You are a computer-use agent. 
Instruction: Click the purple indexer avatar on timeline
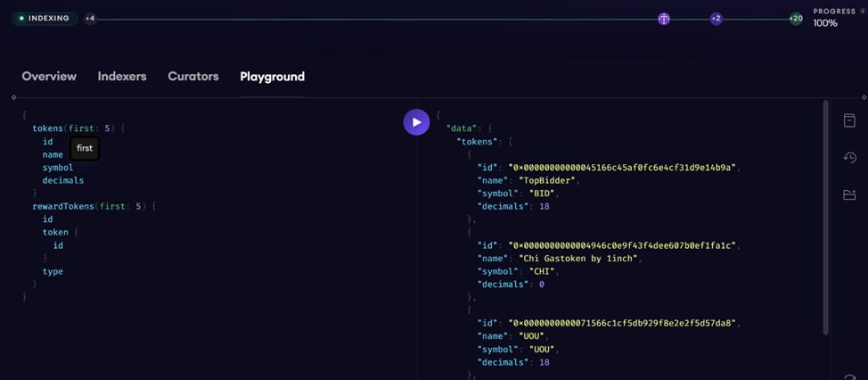pos(664,19)
